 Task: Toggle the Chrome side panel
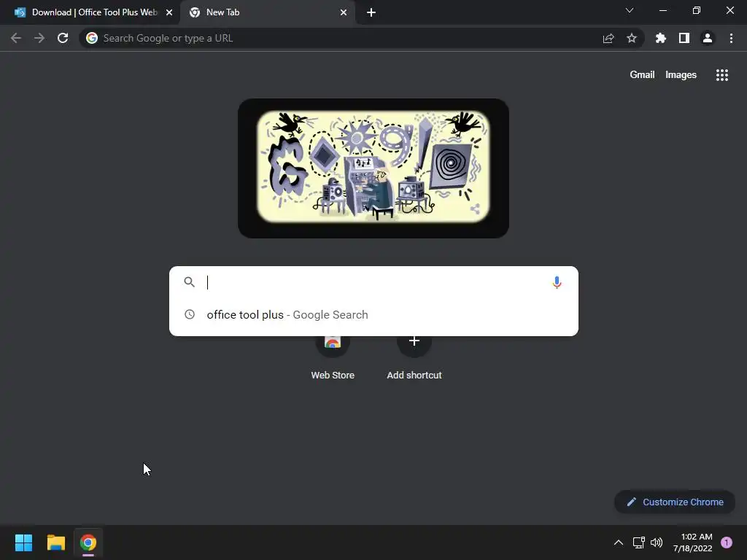pyautogui.click(x=684, y=38)
